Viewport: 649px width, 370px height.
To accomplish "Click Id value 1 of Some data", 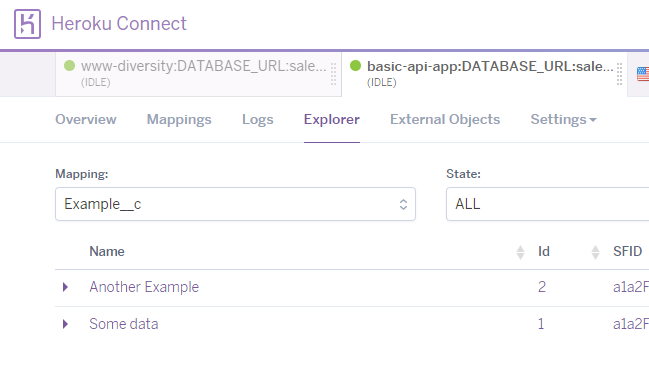I will point(541,324).
